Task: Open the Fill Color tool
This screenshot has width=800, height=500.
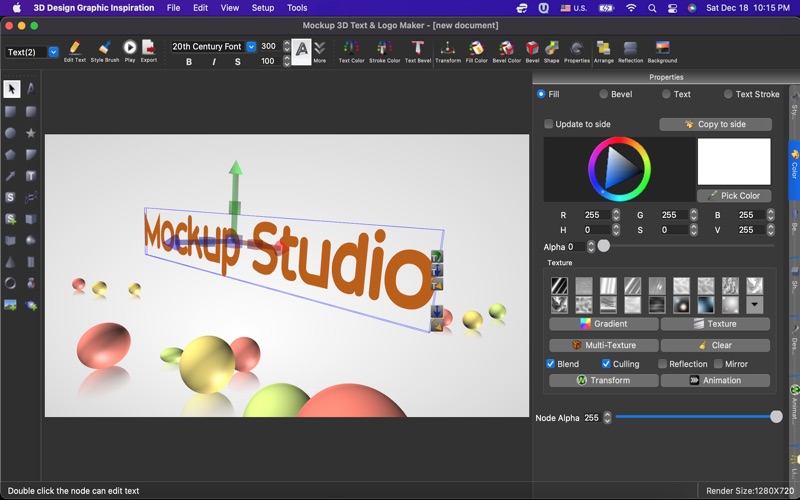Action: pos(477,52)
